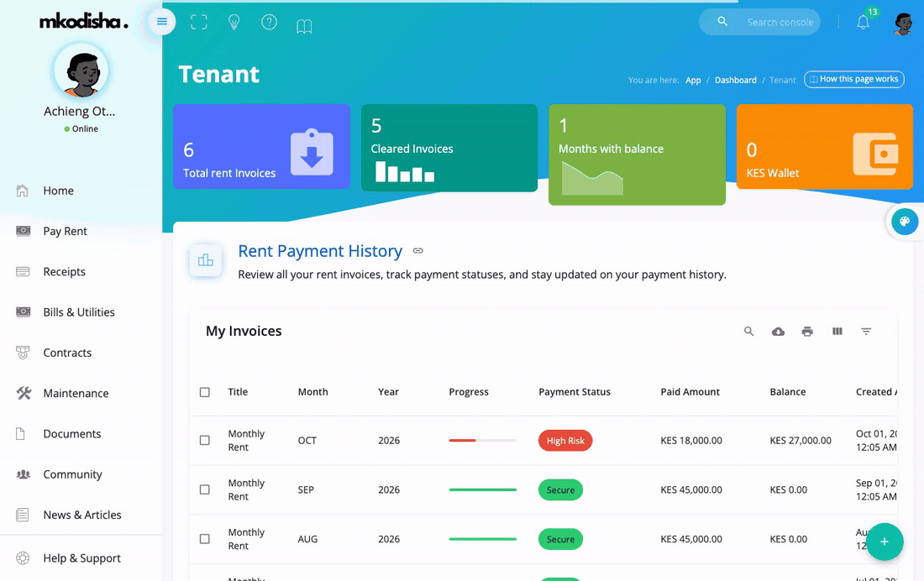The height and width of the screenshot is (581, 924).
Task: Click the large Achieng profile picture
Action: (x=81, y=71)
